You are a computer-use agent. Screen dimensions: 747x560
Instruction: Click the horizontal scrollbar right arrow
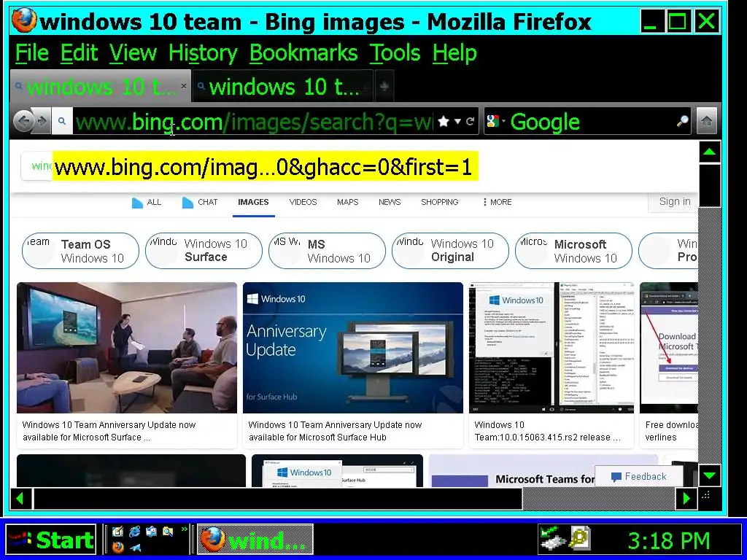pyautogui.click(x=686, y=498)
